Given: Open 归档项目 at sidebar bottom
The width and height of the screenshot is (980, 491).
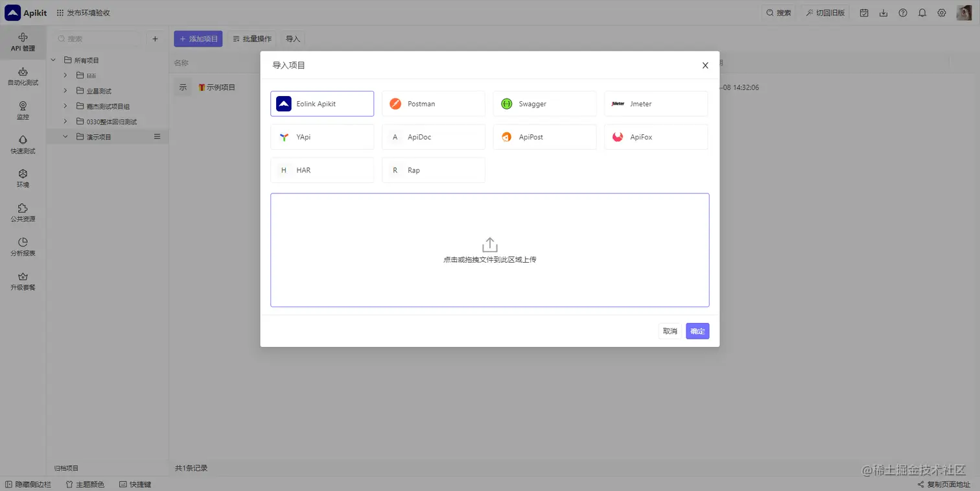Looking at the screenshot, I should 66,468.
